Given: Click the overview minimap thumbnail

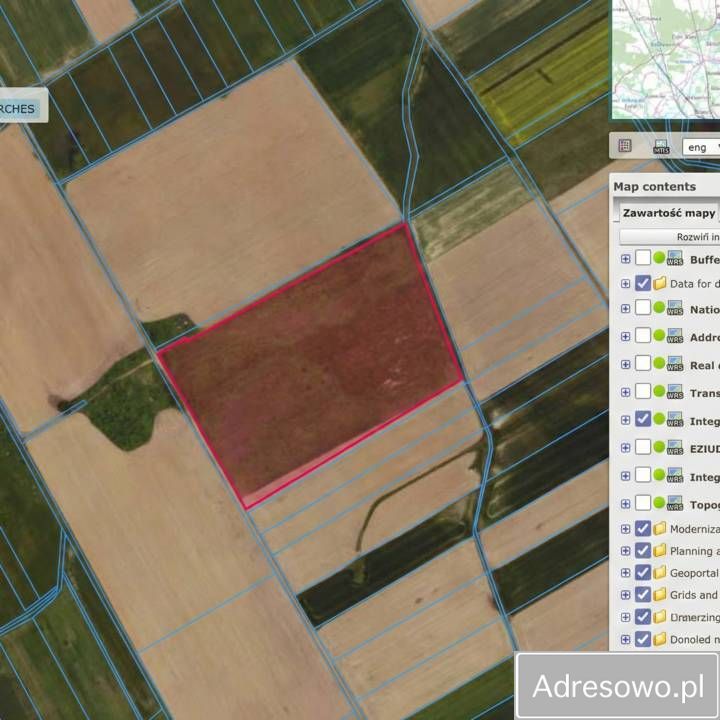Looking at the screenshot, I should coord(665,59).
